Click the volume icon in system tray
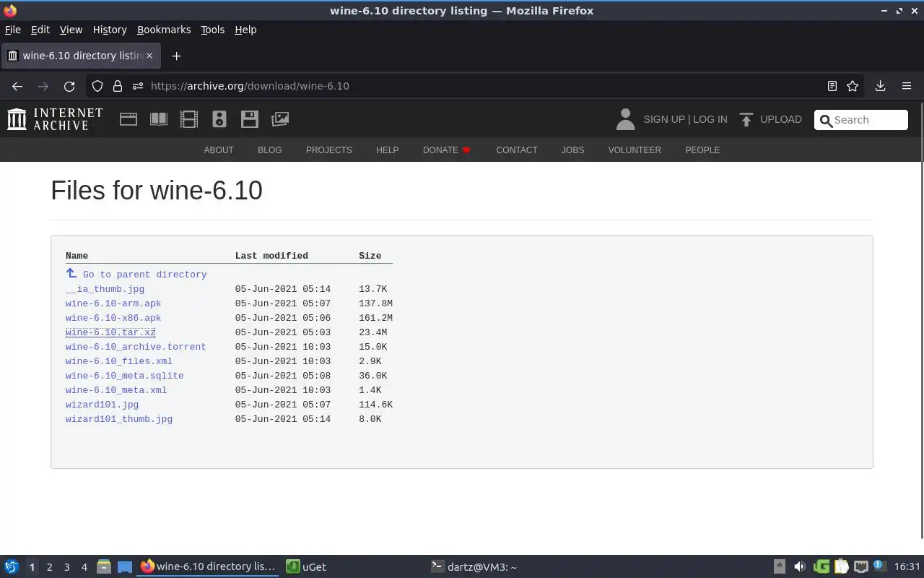The width and height of the screenshot is (924, 578). coord(799,567)
